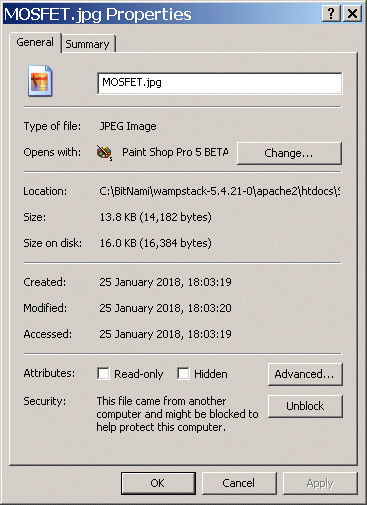This screenshot has width=367, height=505.
Task: Click the Location path text
Action: (220, 191)
